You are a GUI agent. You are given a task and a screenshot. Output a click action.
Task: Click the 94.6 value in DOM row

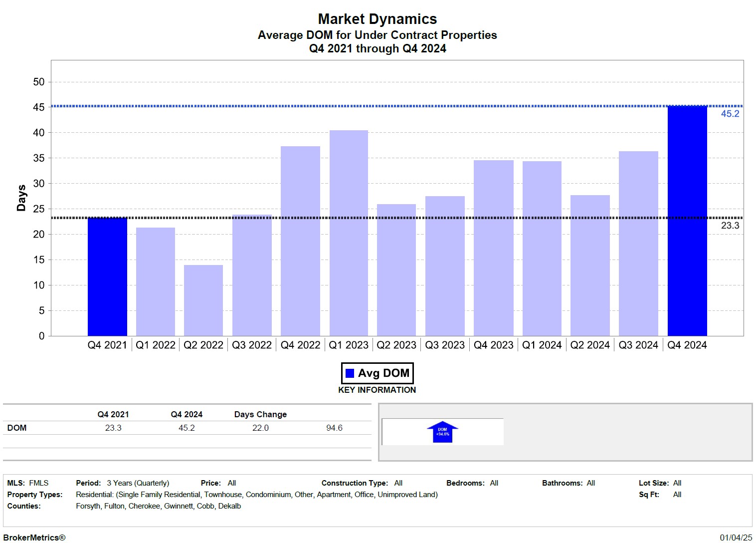click(334, 428)
